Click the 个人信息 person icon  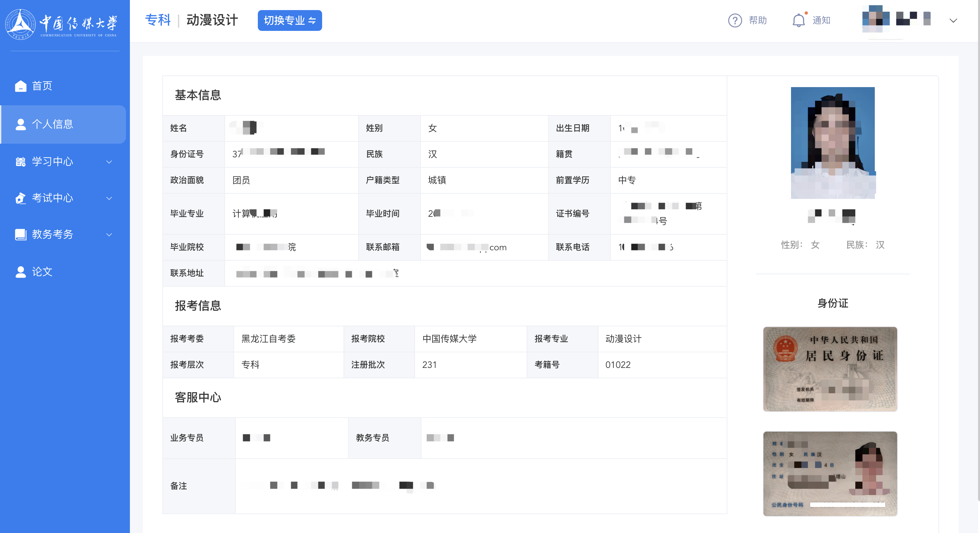point(20,124)
